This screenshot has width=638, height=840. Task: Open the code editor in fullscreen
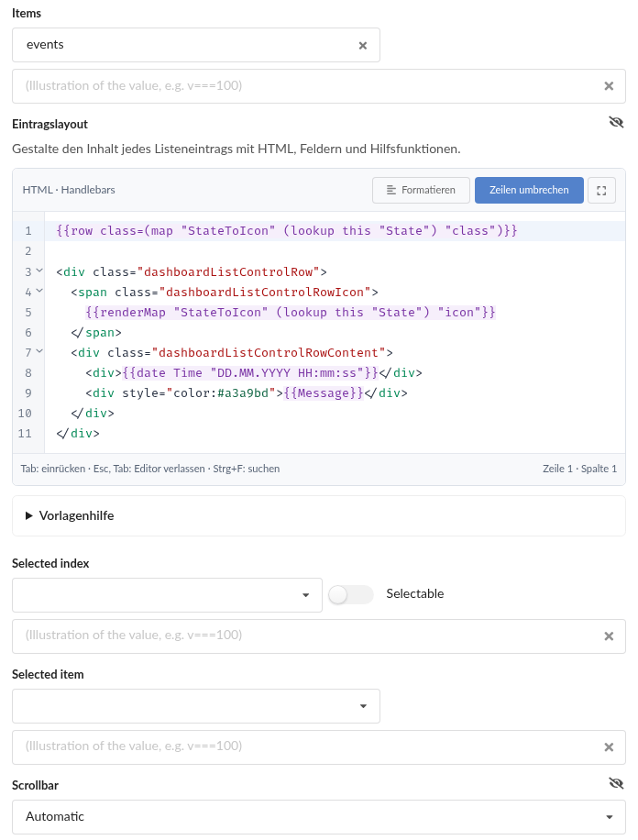point(601,190)
